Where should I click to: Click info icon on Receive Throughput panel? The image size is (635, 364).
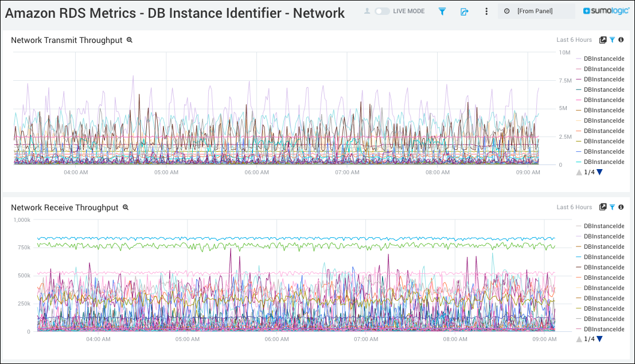point(621,207)
